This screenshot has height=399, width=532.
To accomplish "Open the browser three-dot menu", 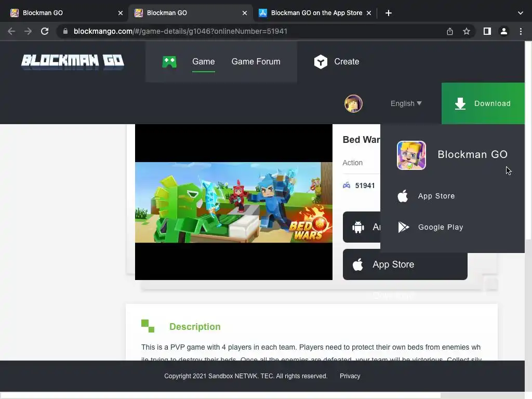I will [x=521, y=31].
